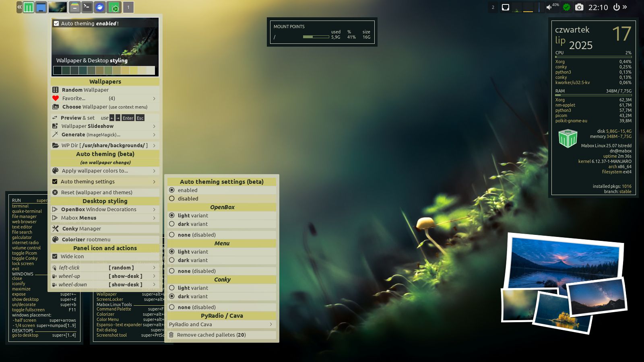
Task: Click the power button icon
Action: coord(616,7)
